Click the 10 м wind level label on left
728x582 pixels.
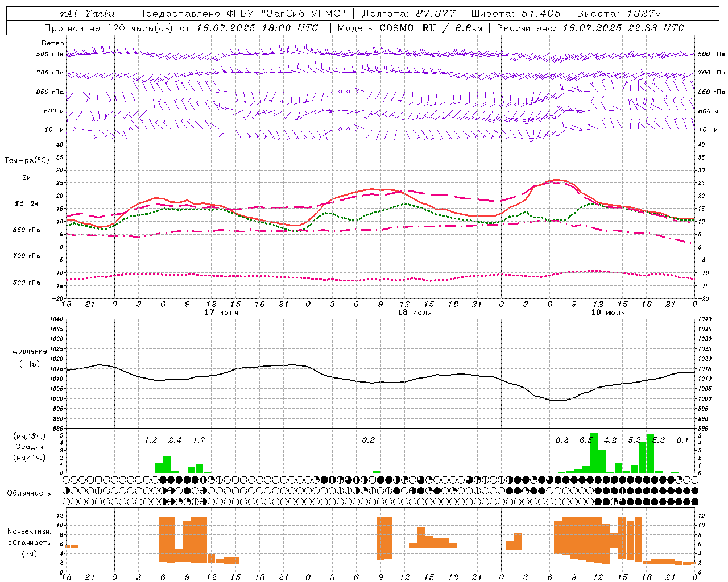pos(55,130)
